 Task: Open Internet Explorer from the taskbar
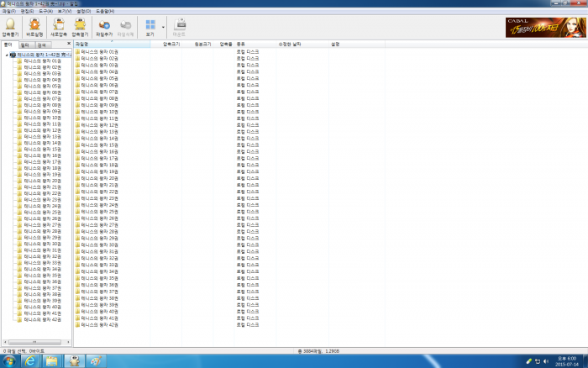(x=30, y=360)
